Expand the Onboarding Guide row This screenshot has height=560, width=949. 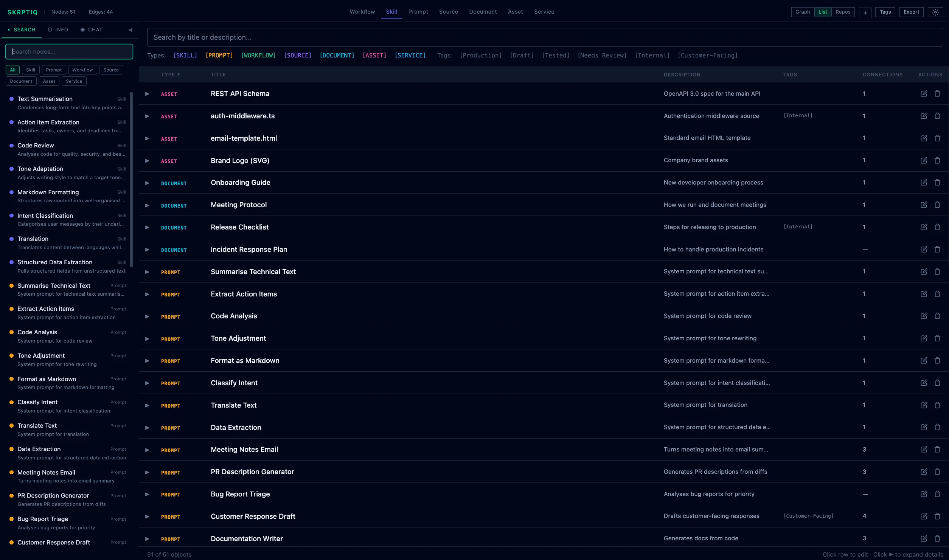point(148,183)
